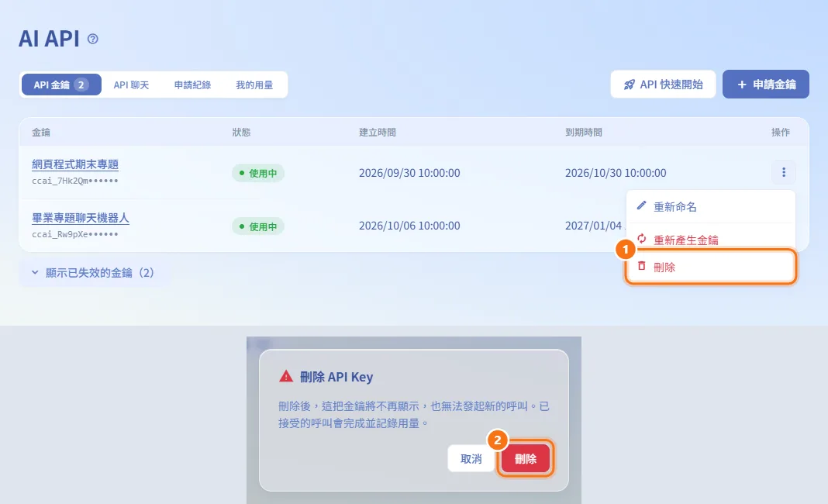This screenshot has height=504, width=828.
Task: Click the 使用中 status badge for 畢業專題聊天機器人
Action: (258, 226)
